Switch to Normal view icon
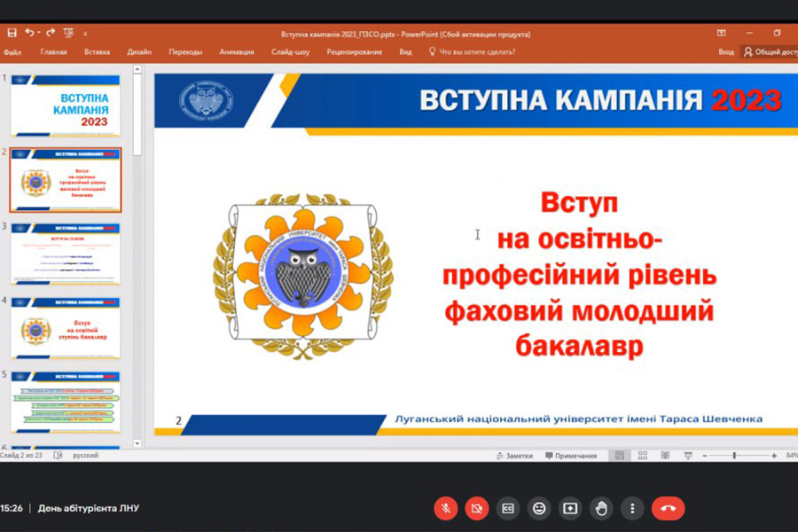Viewport: 798px width, 532px height. point(620,456)
